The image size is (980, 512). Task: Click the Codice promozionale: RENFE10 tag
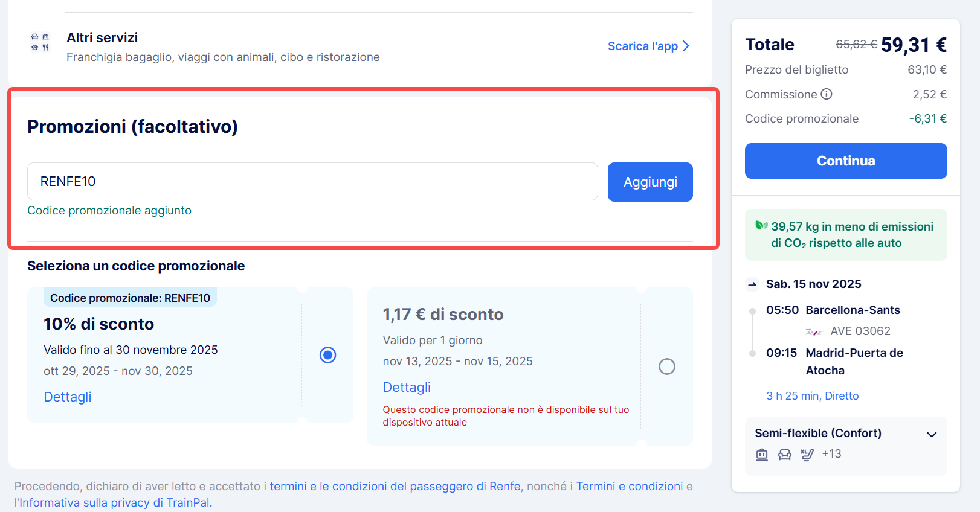click(x=130, y=298)
